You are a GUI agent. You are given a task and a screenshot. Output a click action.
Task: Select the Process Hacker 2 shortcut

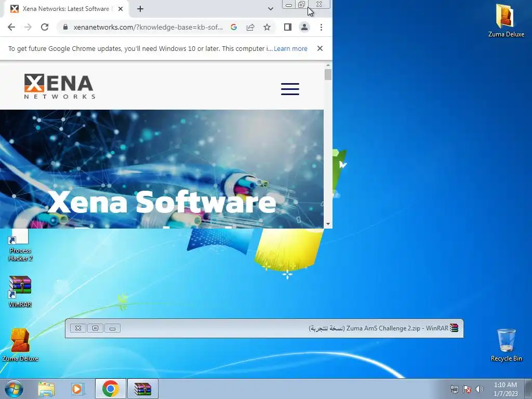pos(20,245)
